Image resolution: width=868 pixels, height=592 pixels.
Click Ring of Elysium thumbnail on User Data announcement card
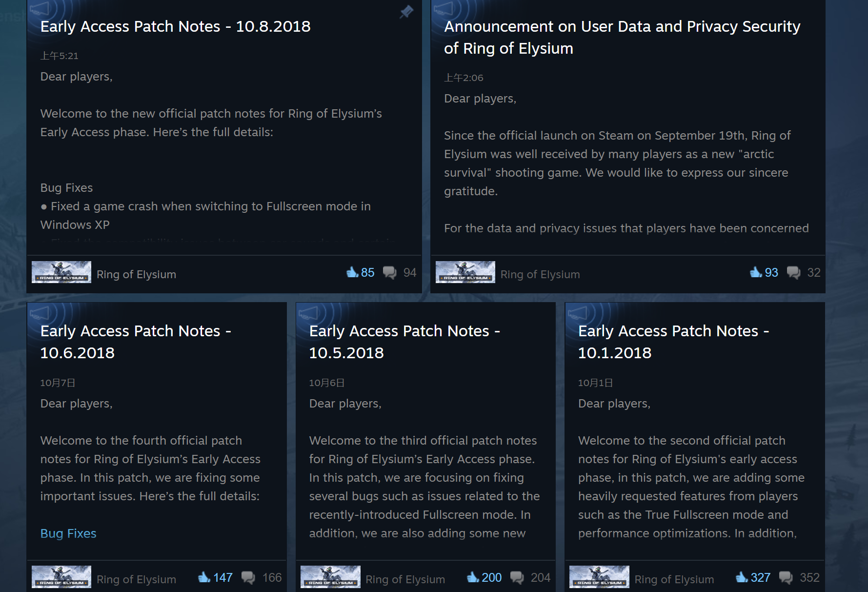coord(465,272)
